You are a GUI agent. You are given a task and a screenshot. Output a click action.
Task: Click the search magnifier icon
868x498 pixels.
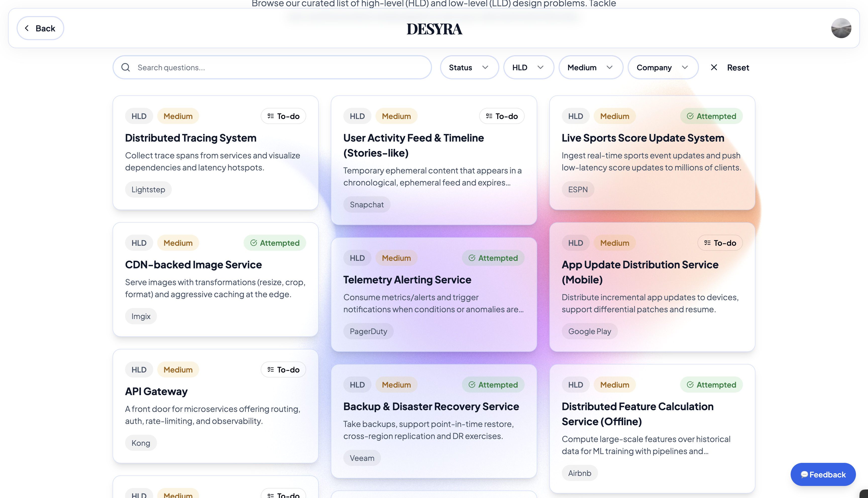point(126,67)
